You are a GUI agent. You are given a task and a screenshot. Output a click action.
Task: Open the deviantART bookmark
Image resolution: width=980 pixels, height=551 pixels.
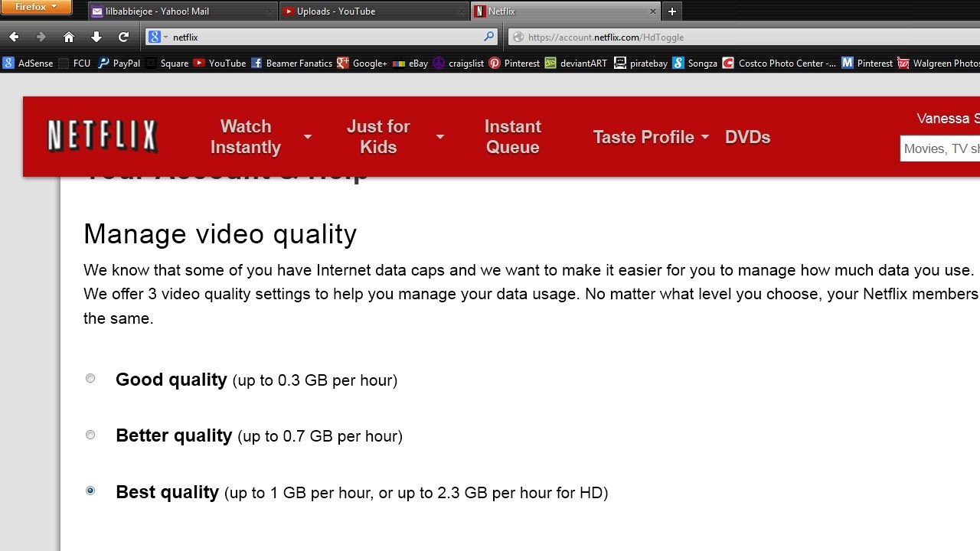(x=576, y=64)
